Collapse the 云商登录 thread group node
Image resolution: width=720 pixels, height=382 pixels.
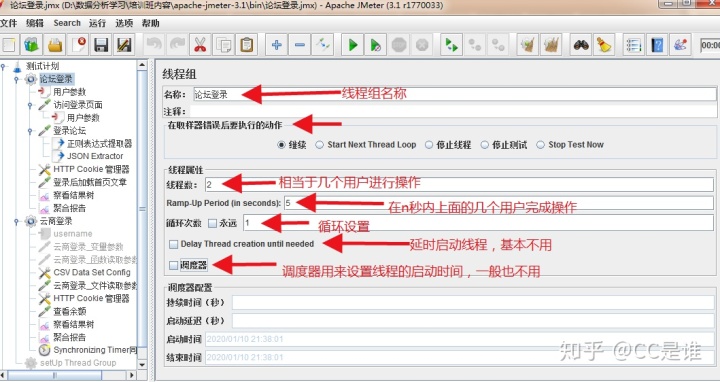pos(17,221)
